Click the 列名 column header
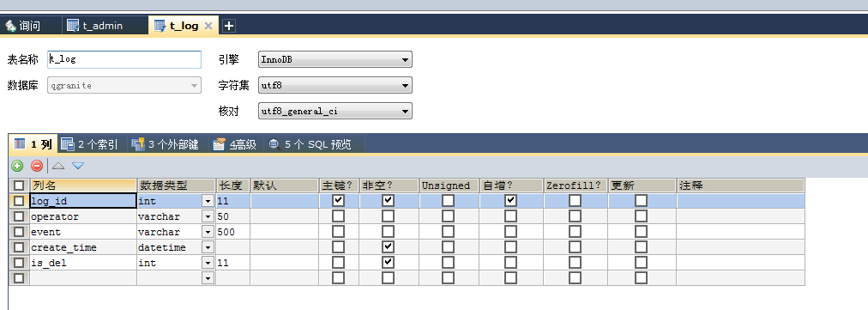Image resolution: width=868 pixels, height=310 pixels. click(83, 185)
